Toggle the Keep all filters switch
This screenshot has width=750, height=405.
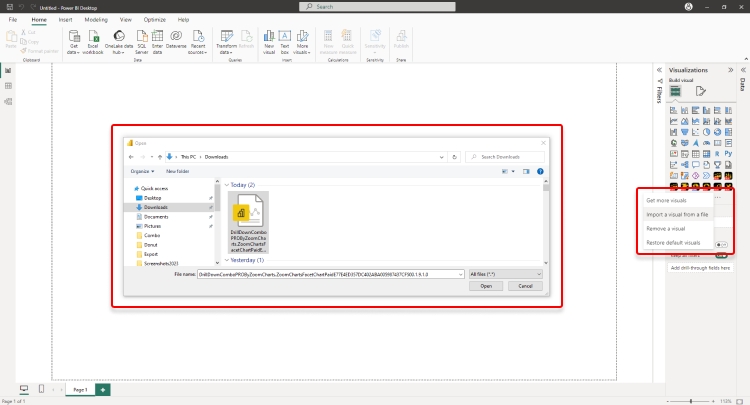[x=721, y=256]
